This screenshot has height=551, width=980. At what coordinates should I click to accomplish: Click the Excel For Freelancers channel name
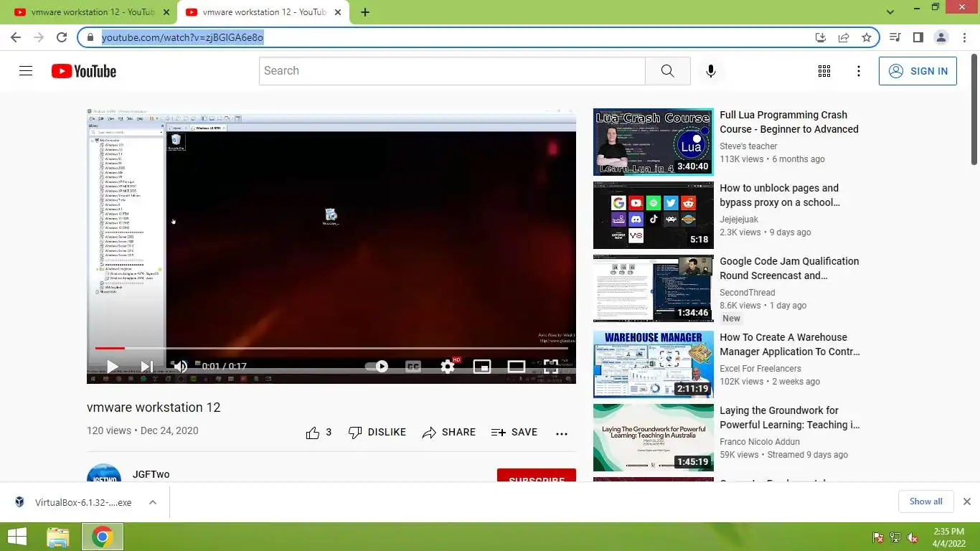760,369
